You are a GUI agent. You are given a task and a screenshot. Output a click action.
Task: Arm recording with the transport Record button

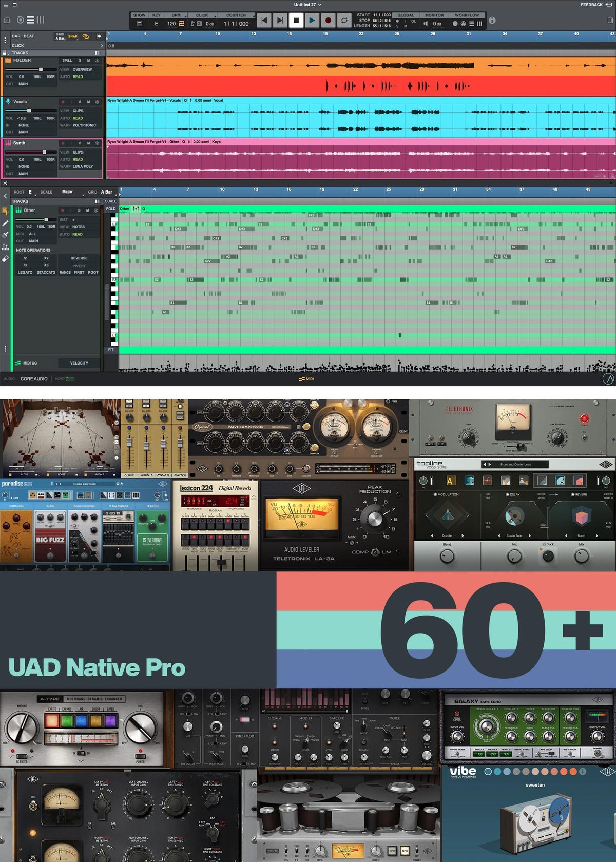pos(328,21)
